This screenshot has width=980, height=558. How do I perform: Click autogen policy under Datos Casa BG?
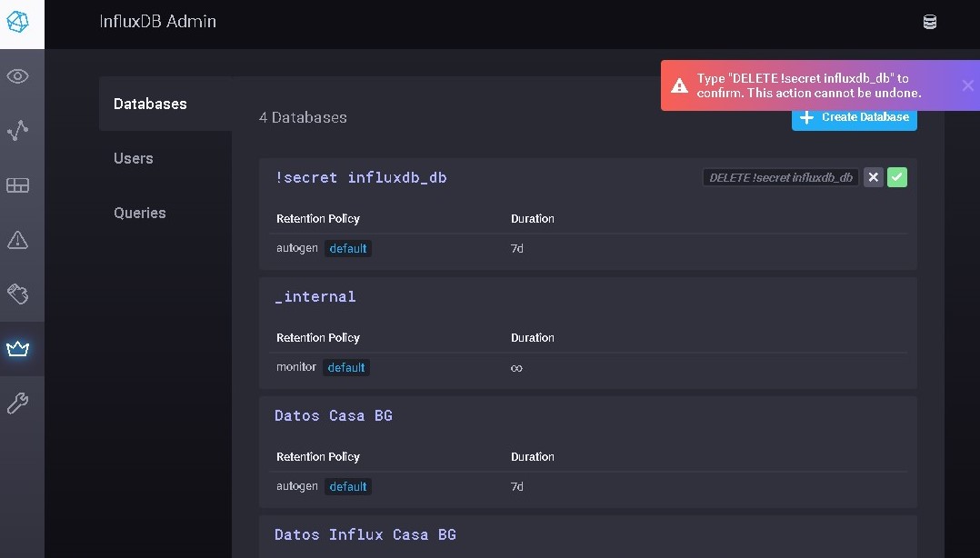pyautogui.click(x=297, y=486)
